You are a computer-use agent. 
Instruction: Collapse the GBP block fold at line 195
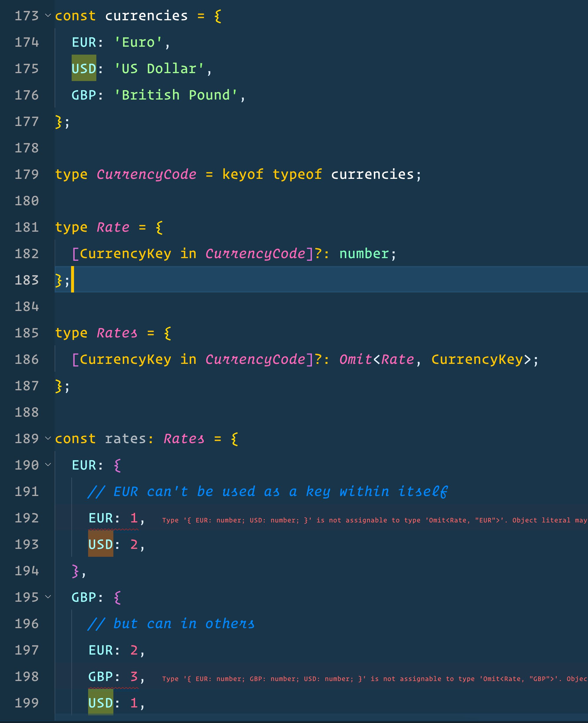pyautogui.click(x=48, y=597)
